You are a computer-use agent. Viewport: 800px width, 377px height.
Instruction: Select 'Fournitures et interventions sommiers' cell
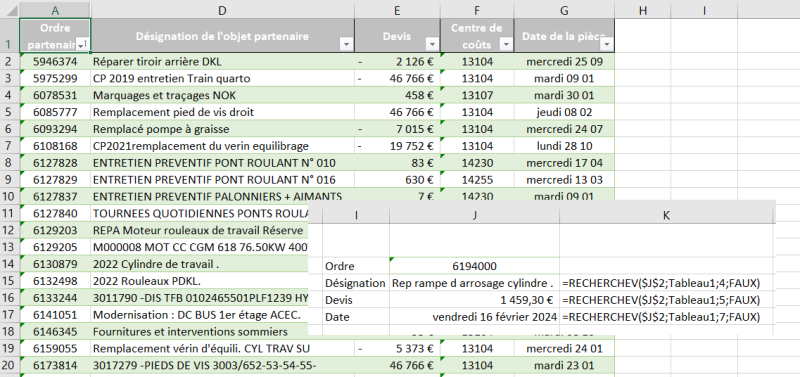click(200, 332)
